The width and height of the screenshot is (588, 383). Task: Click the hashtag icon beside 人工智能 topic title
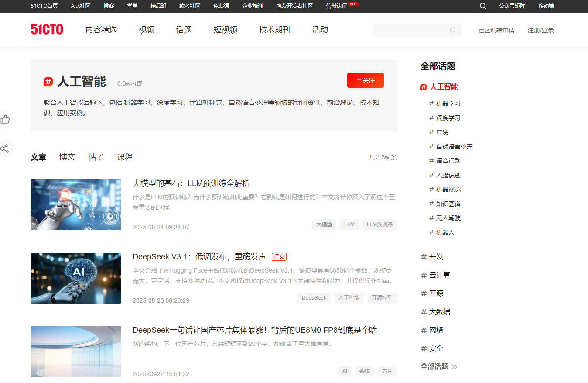coord(48,81)
